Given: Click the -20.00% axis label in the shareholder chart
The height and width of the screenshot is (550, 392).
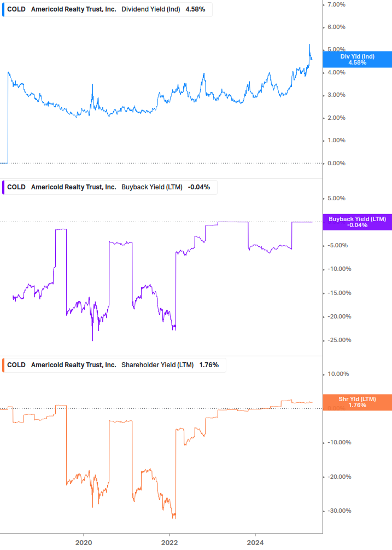Looking at the screenshot, I should 339,477.
